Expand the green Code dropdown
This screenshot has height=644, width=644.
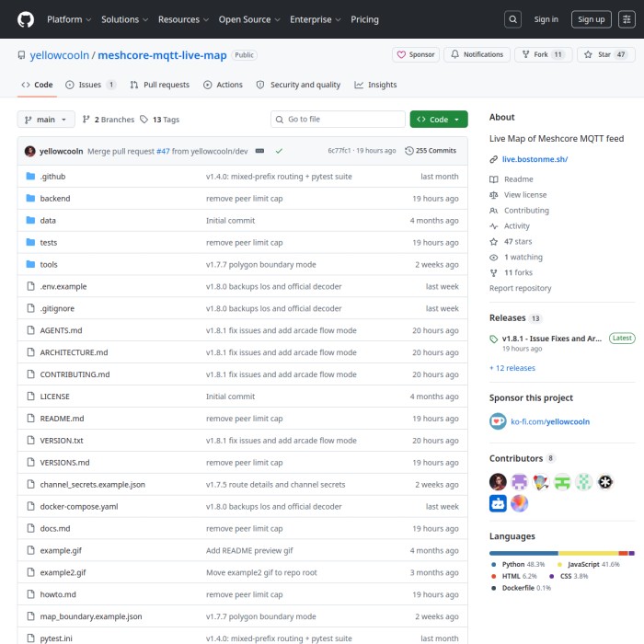[x=439, y=120]
